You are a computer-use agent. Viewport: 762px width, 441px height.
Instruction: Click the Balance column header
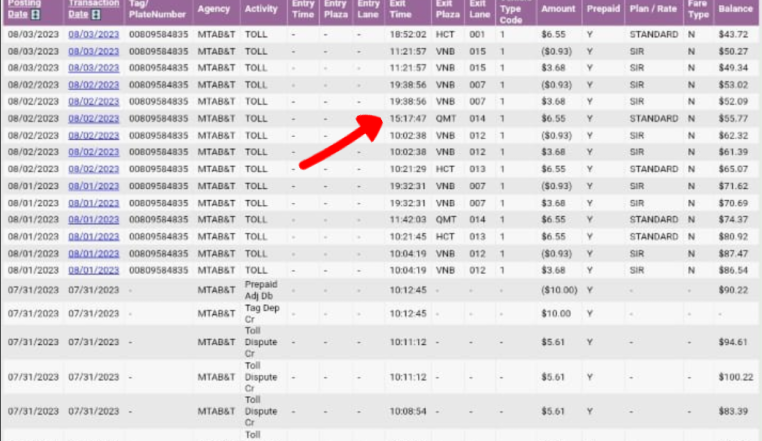pos(735,9)
